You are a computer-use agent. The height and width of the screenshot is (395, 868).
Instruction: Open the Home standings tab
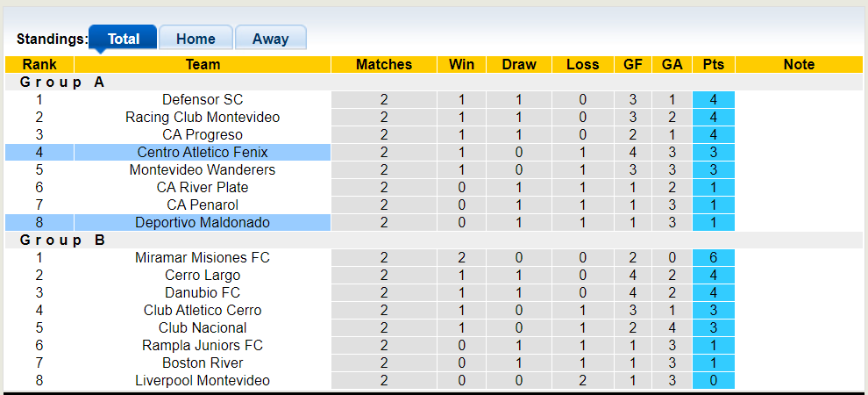point(196,39)
